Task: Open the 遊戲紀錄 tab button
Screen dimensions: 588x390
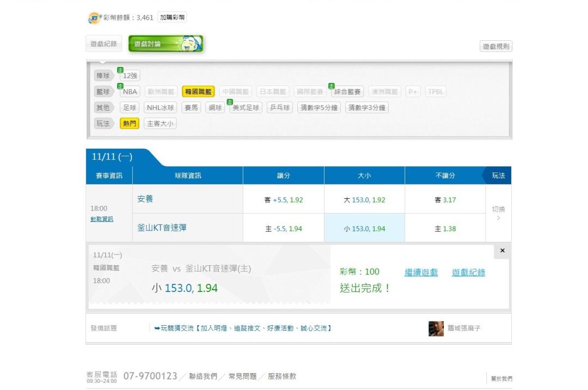Action: point(103,44)
